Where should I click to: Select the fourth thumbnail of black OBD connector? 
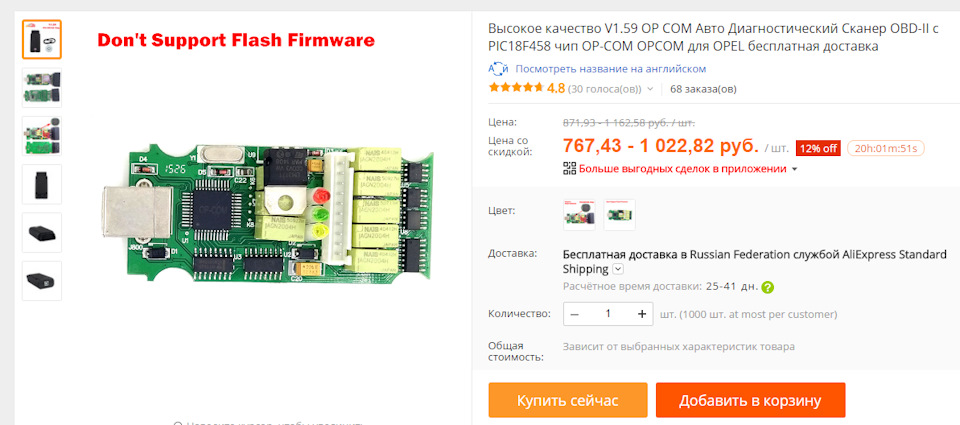42,184
